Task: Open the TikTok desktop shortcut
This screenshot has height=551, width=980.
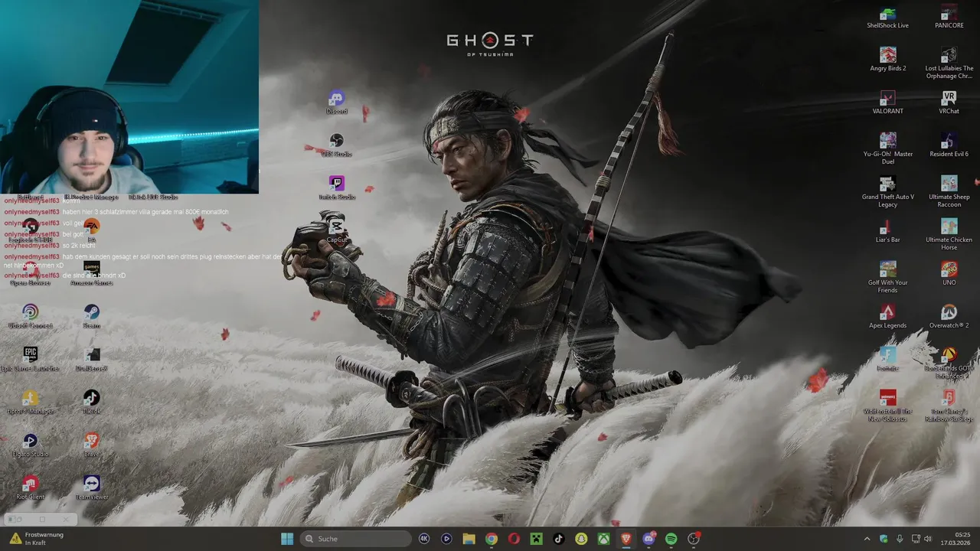Action: pyautogui.click(x=92, y=403)
